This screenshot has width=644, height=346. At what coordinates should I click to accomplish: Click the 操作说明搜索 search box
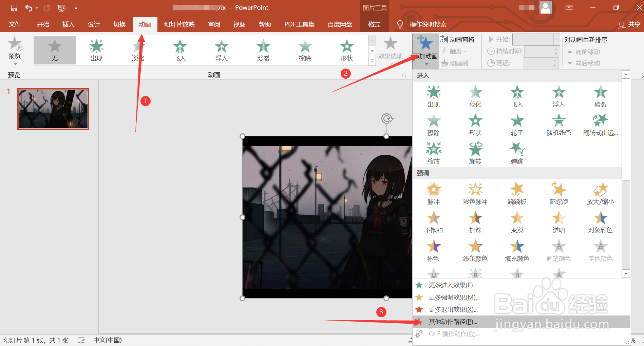(428, 24)
